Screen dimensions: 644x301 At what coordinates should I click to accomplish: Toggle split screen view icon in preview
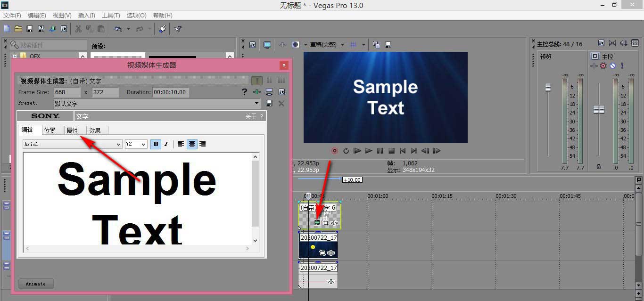296,45
